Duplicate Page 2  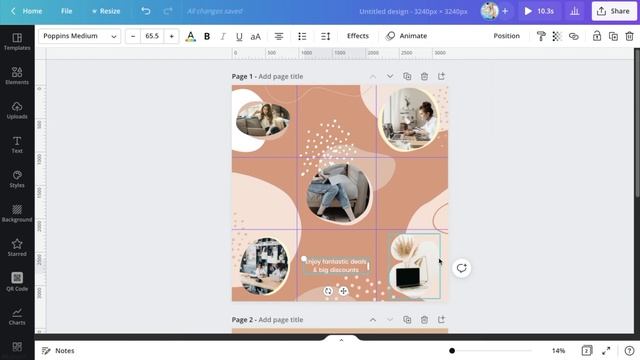point(407,320)
